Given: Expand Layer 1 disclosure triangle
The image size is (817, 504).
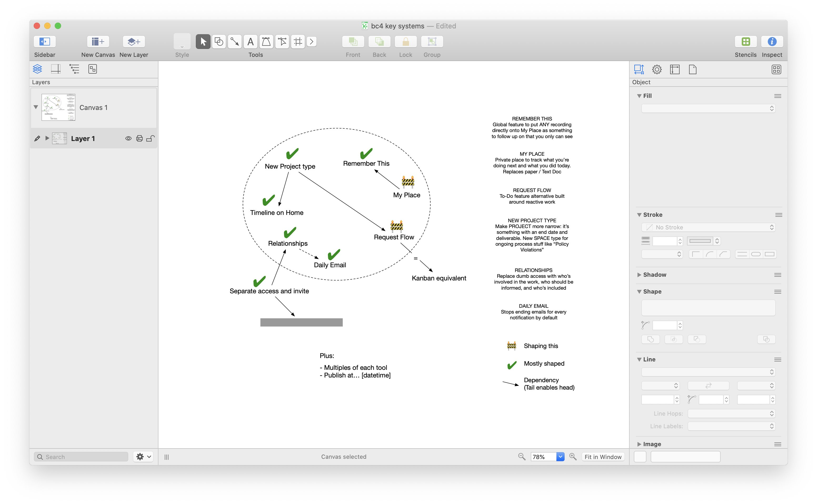Looking at the screenshot, I should 47,138.
